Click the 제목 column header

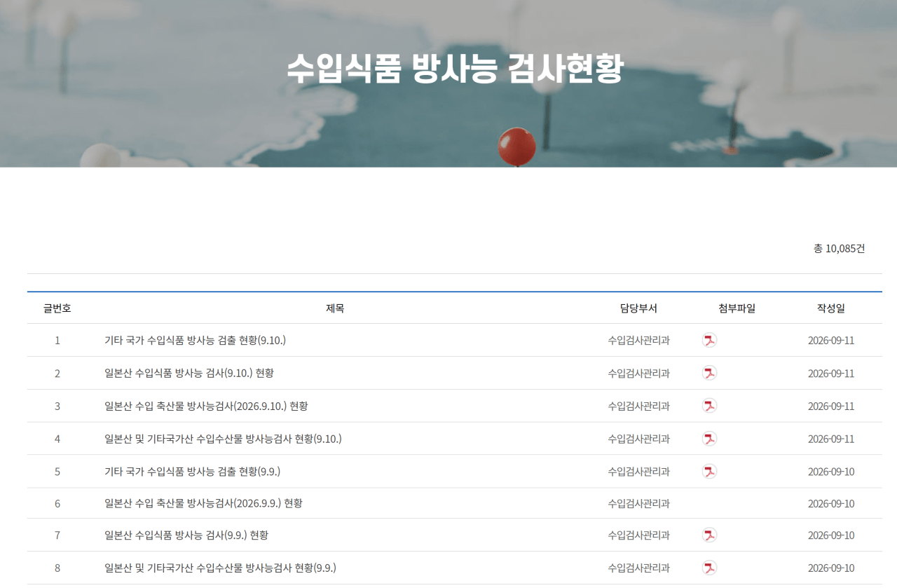[x=335, y=308]
